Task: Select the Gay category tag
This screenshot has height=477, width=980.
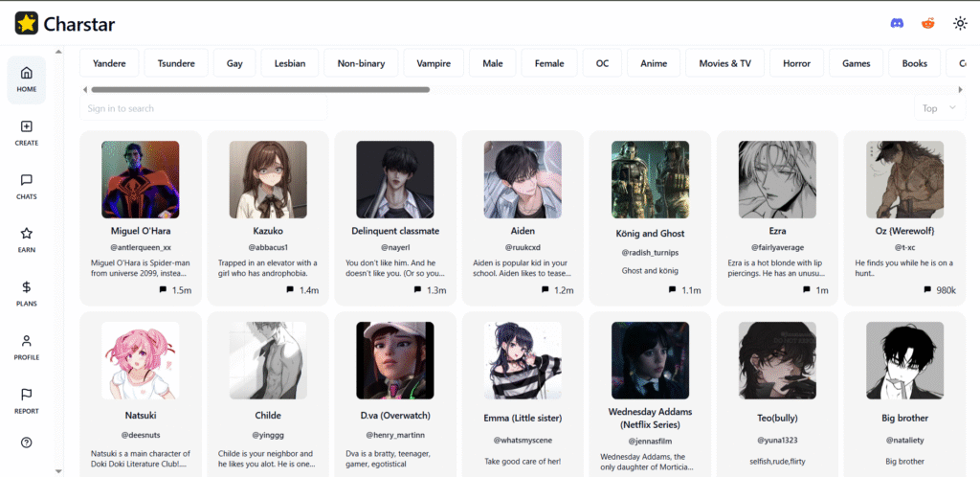Action: coord(235,63)
